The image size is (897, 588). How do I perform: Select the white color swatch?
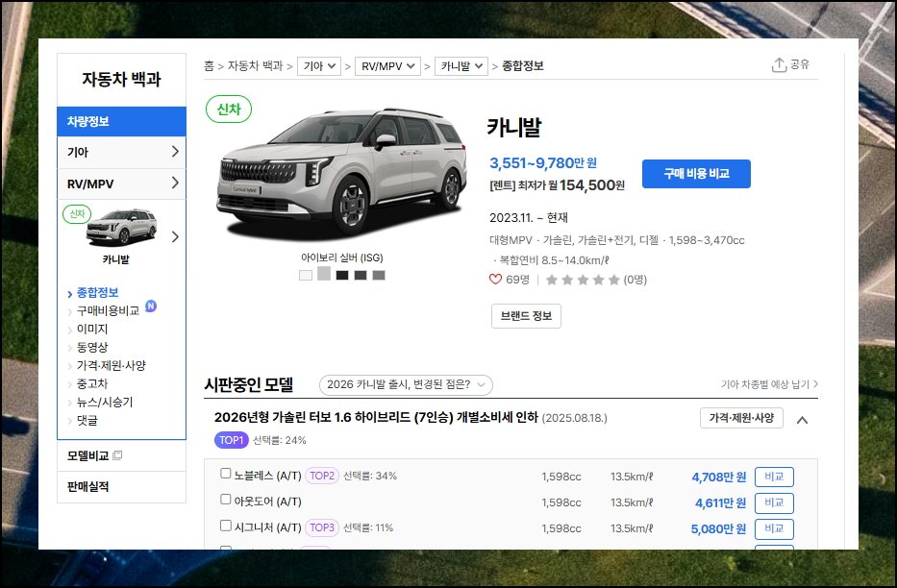click(x=306, y=275)
